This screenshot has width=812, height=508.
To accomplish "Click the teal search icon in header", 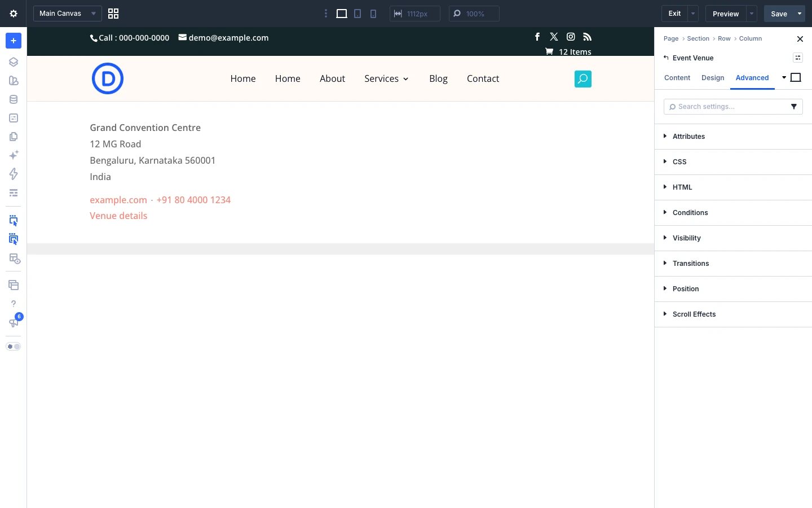I will click(x=583, y=79).
